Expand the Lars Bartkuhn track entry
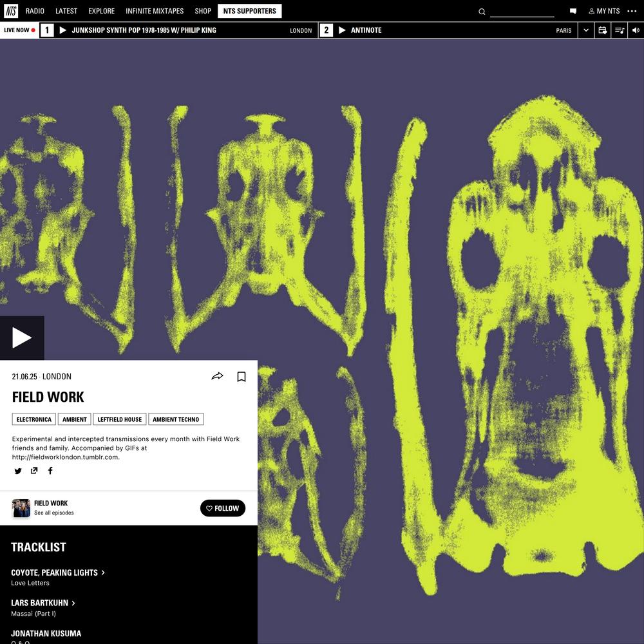 coord(43,603)
